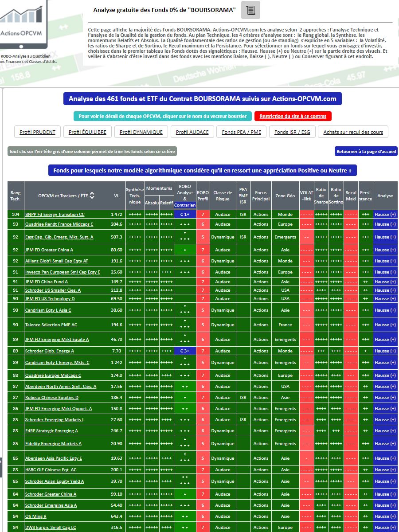Open Achats sur recul des cours
The image size is (399, 532).
[353, 132]
